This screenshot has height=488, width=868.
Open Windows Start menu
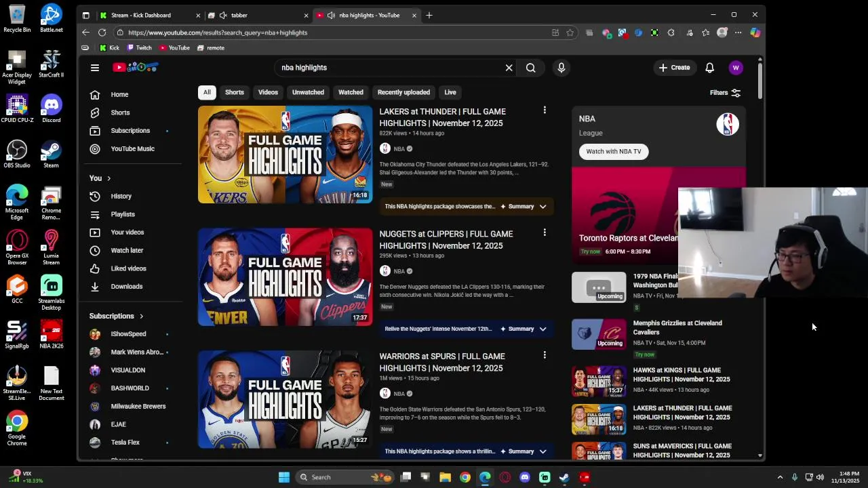(284, 477)
